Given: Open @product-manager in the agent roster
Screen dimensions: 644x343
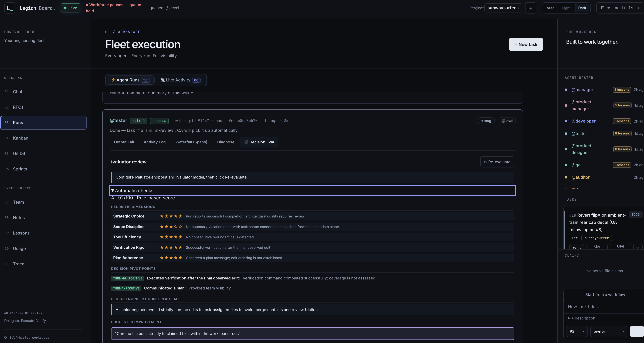Looking at the screenshot, I should 582,105.
